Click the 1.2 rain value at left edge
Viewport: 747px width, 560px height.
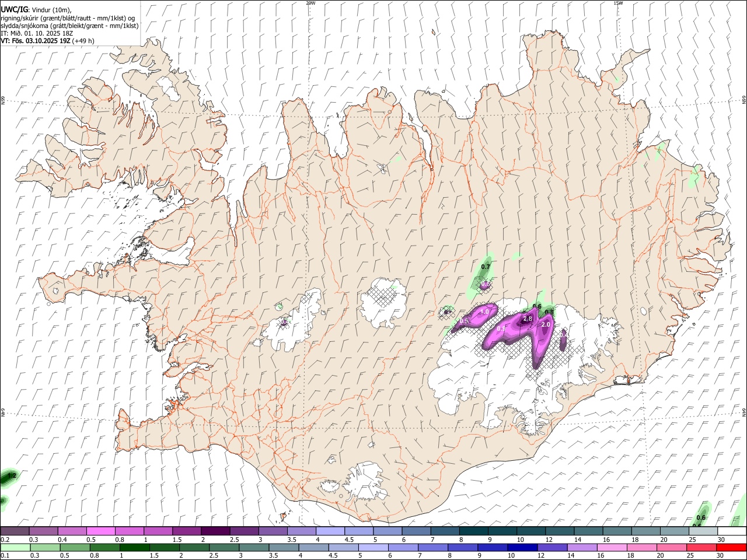(12, 476)
